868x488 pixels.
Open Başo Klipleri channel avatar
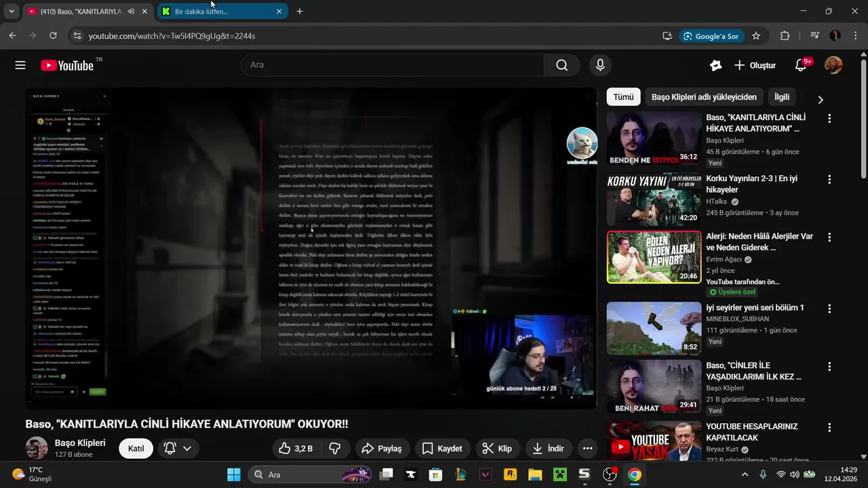click(x=37, y=448)
